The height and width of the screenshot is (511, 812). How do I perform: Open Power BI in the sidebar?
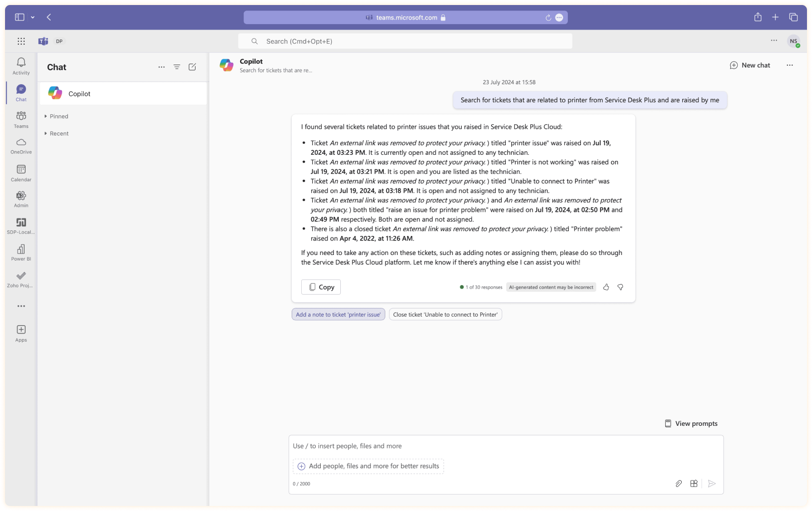[x=21, y=252]
